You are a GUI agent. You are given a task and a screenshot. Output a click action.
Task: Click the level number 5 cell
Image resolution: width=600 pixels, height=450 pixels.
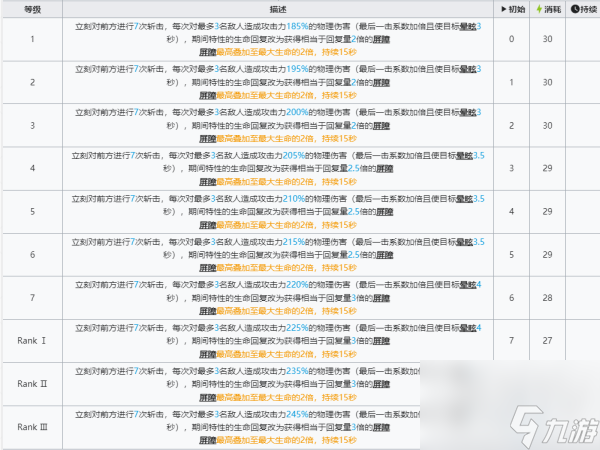pyautogui.click(x=33, y=212)
